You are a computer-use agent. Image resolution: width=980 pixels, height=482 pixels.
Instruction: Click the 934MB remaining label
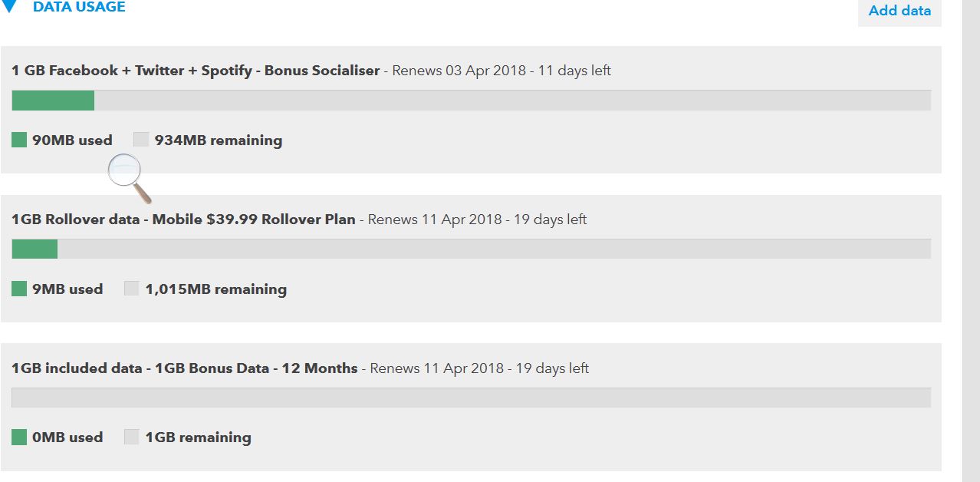pos(219,140)
